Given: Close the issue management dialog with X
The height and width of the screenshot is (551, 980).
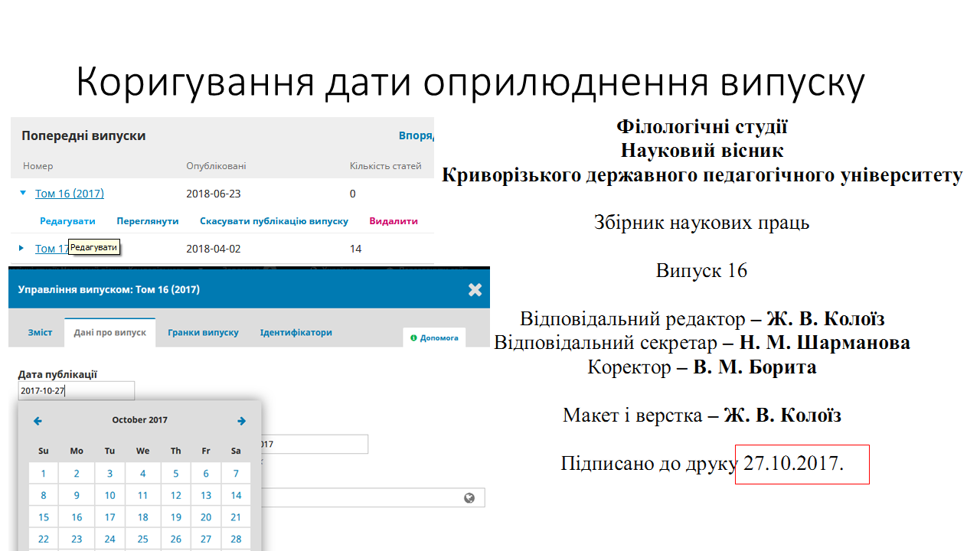Looking at the screenshot, I should tap(475, 290).
